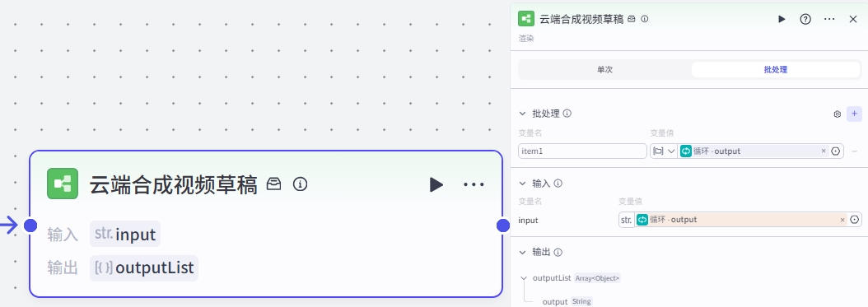Click the input variable tag on the canvas node
The height and width of the screenshot is (307, 868).
click(x=125, y=234)
